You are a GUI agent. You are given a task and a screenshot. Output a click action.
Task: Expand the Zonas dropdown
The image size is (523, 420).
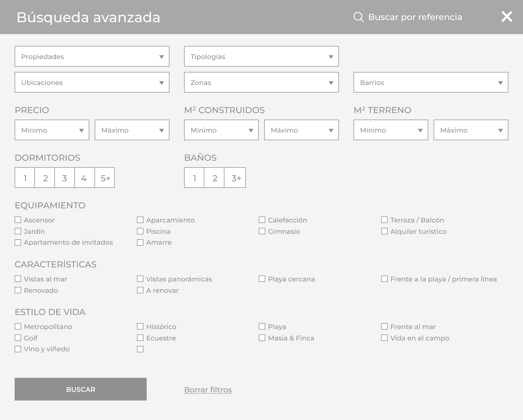[x=261, y=82]
